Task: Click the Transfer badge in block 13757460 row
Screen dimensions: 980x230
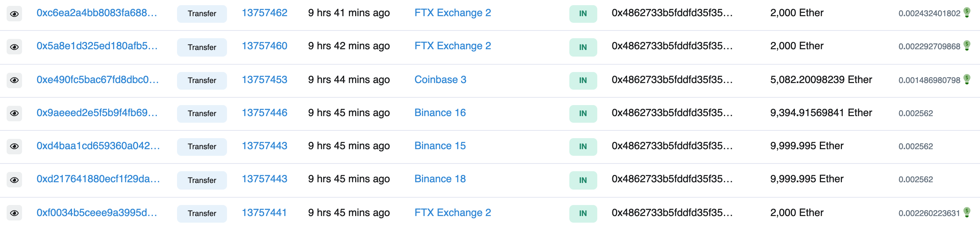Action: tap(202, 47)
